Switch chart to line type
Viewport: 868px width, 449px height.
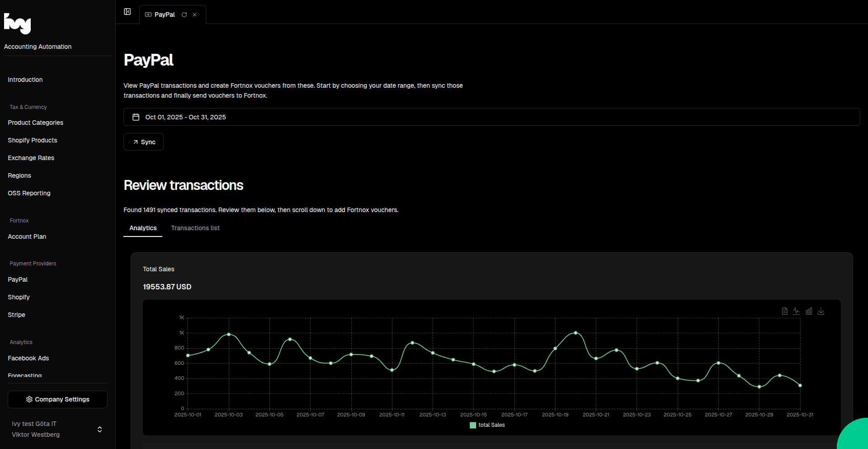[x=797, y=311]
